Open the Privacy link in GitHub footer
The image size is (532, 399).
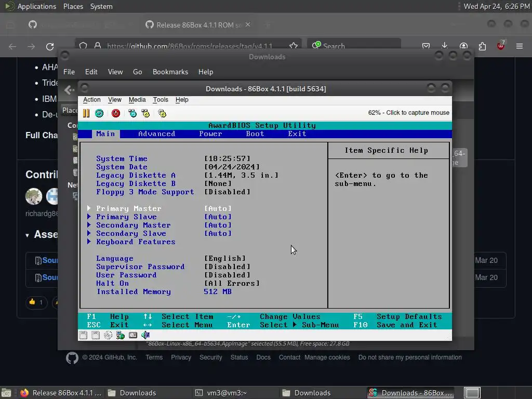[x=181, y=357]
